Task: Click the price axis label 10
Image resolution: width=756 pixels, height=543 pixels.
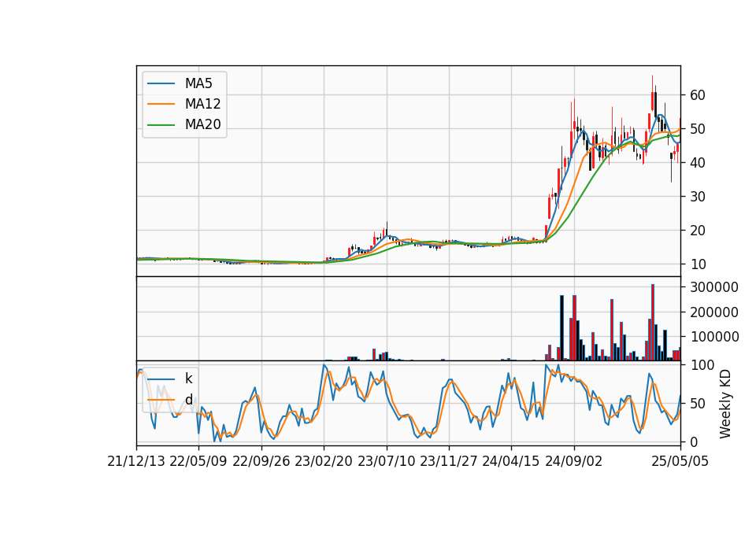Action: click(x=698, y=264)
